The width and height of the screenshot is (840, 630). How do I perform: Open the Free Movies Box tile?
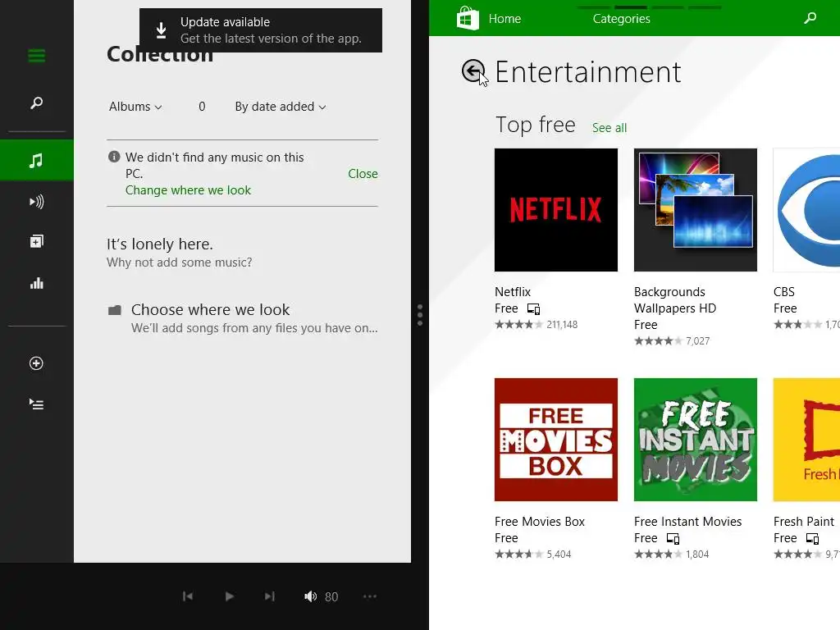coord(555,440)
